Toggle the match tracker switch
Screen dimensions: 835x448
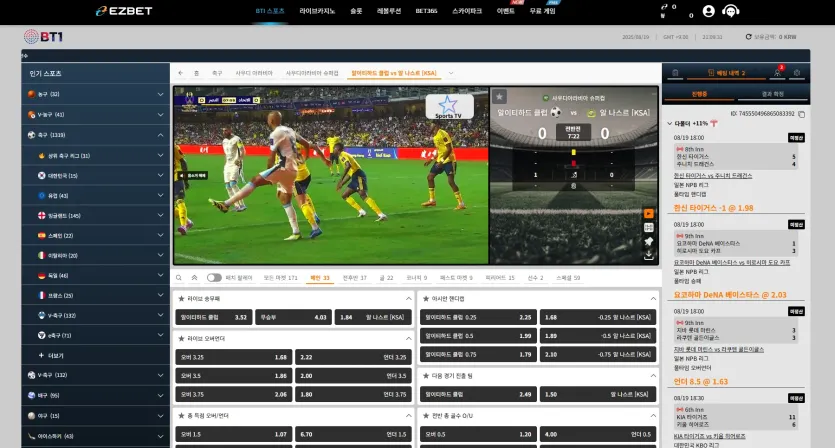click(x=214, y=278)
